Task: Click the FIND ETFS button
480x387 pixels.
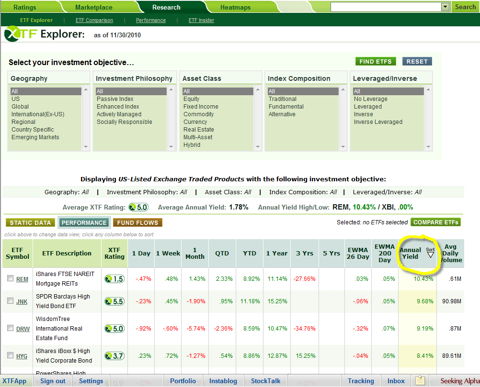Action: pyautogui.click(x=376, y=61)
